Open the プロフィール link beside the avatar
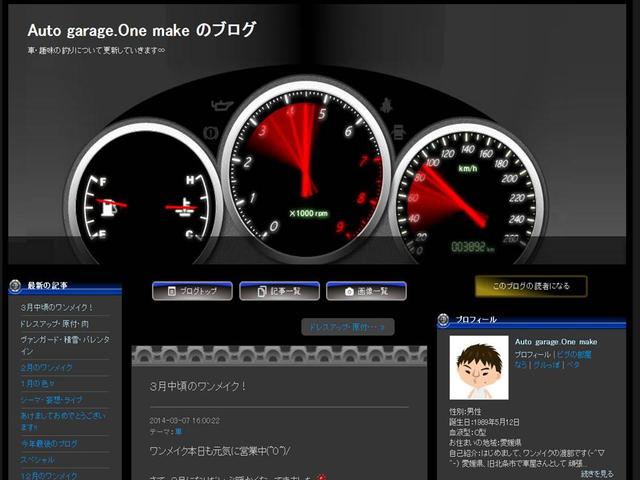 pos(532,354)
